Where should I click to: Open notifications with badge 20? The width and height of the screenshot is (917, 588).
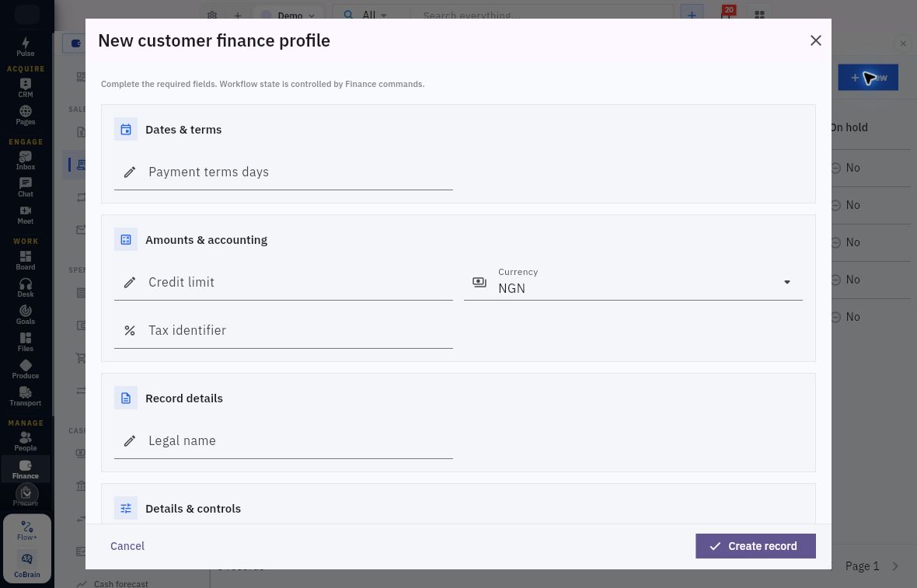(x=727, y=14)
